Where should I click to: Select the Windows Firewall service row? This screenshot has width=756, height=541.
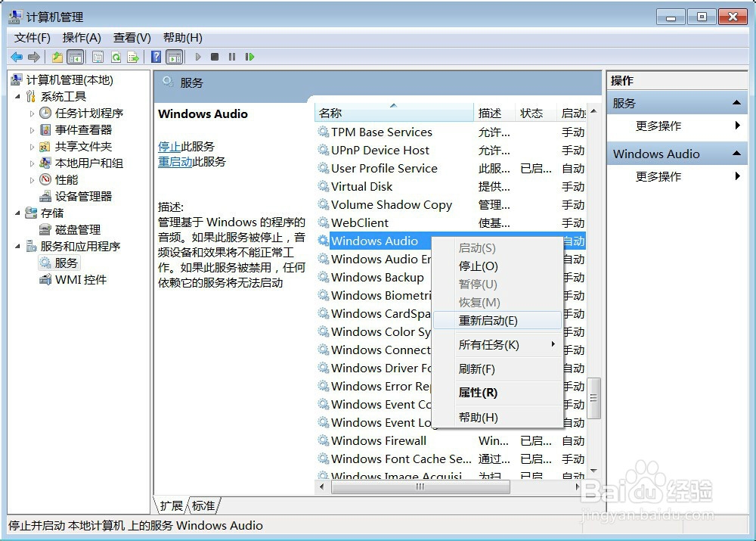pos(451,441)
